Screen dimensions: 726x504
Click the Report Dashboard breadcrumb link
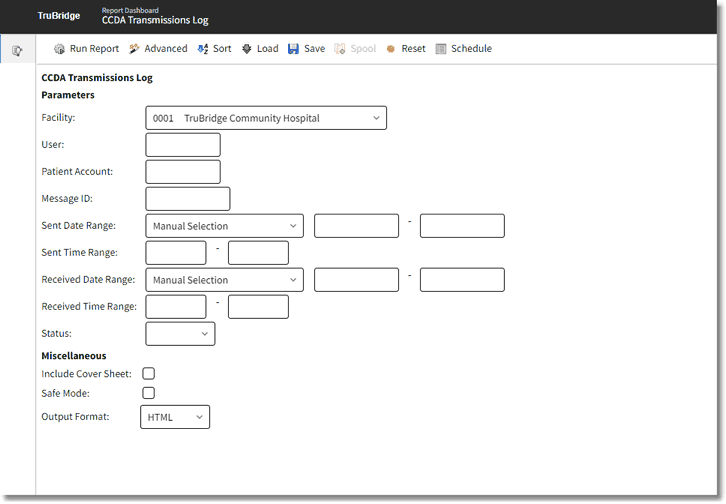pos(130,10)
